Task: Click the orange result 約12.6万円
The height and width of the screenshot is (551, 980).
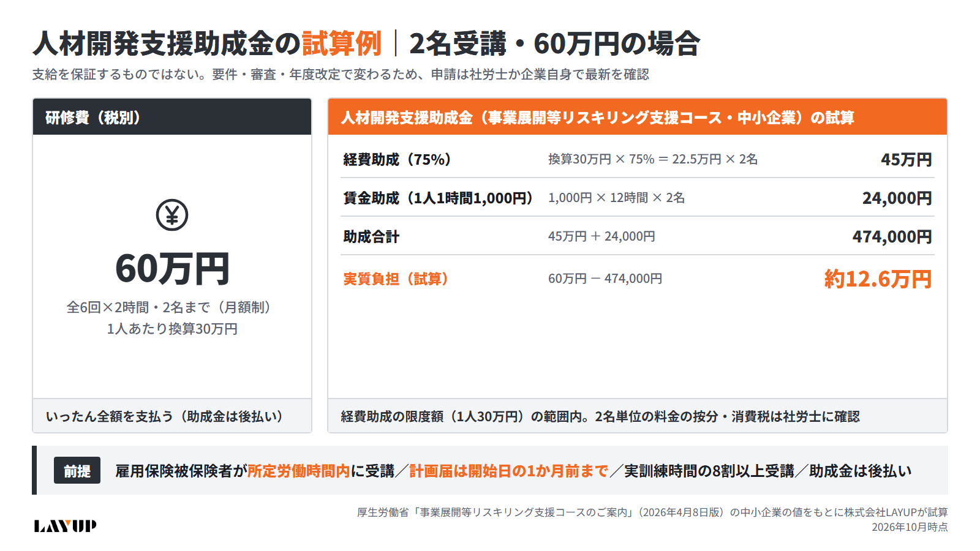Action: click(878, 279)
